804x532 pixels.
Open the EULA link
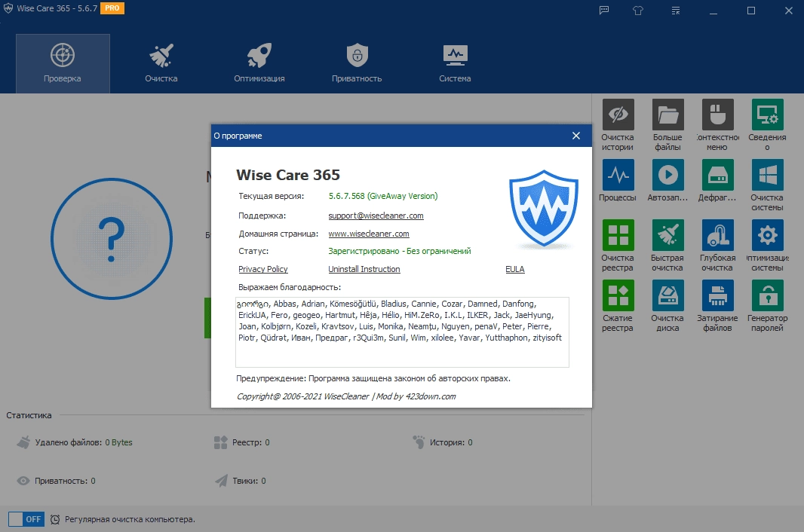pyautogui.click(x=515, y=269)
